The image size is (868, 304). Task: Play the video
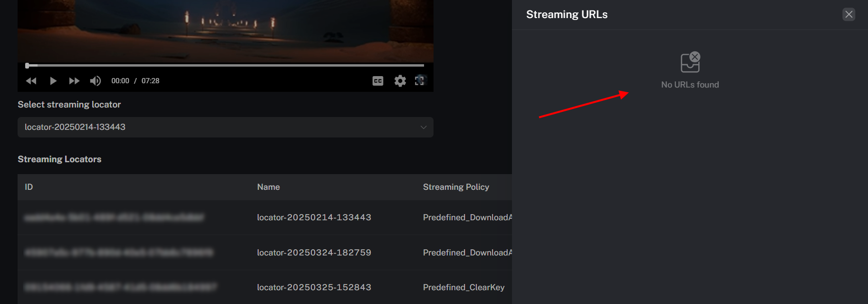pyautogui.click(x=53, y=81)
